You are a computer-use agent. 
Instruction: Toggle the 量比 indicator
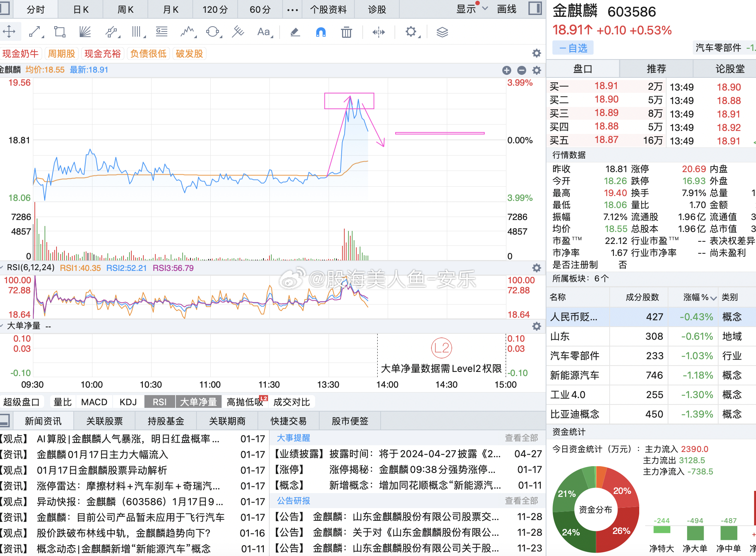(x=63, y=402)
